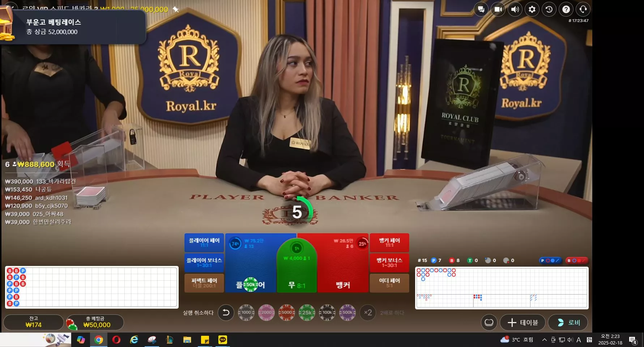Click winner entry 한번만살려주라
The width and height of the screenshot is (644, 347).
[x=38, y=222]
